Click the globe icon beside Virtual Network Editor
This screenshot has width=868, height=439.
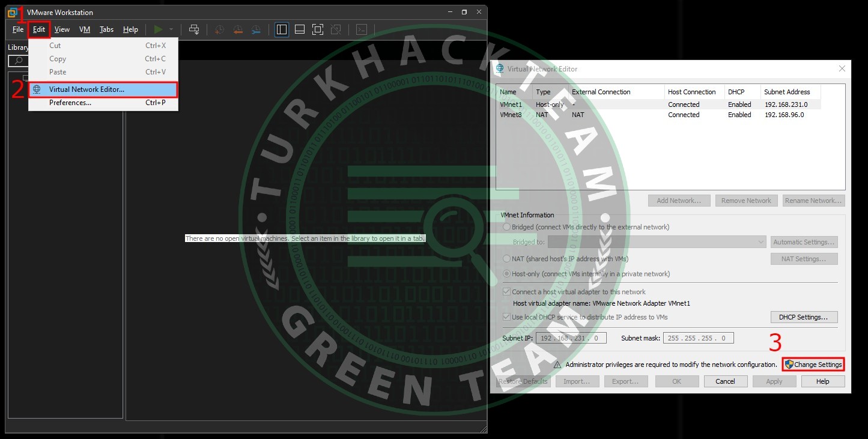tap(37, 89)
